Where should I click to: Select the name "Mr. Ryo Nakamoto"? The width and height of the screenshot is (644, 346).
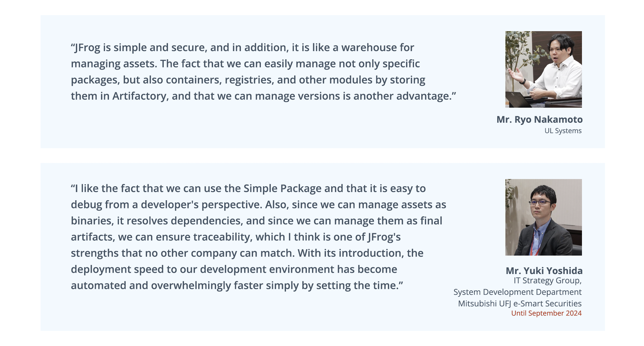539,119
